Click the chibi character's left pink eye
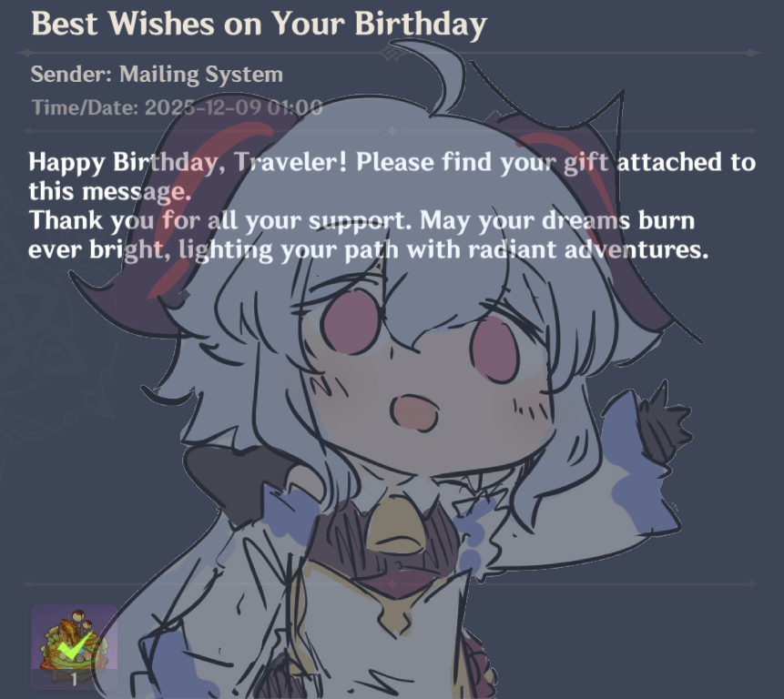 click(x=351, y=323)
